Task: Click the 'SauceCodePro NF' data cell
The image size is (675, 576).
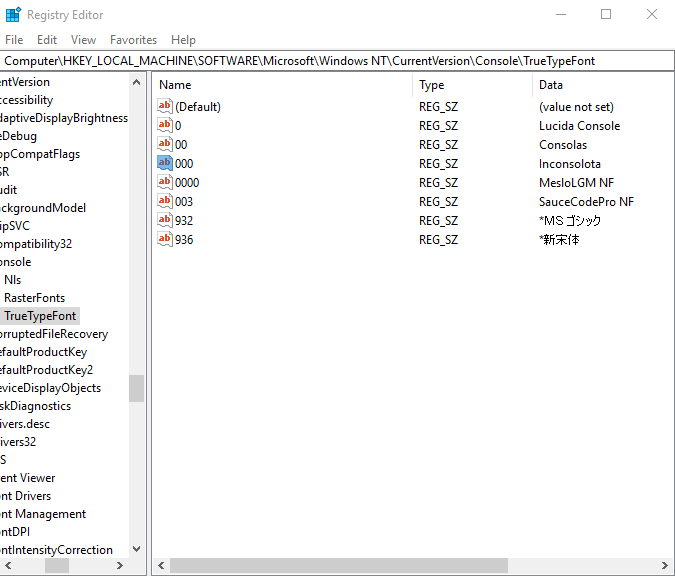Action: (x=586, y=201)
